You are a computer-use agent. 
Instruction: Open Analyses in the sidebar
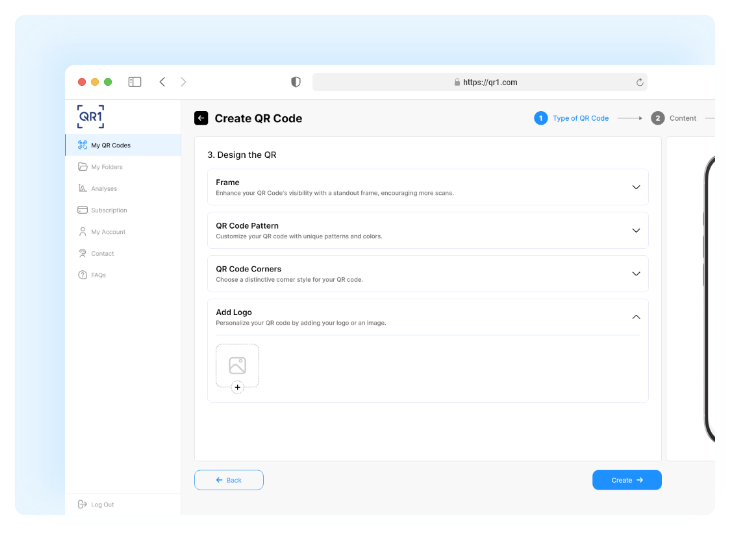tap(104, 188)
